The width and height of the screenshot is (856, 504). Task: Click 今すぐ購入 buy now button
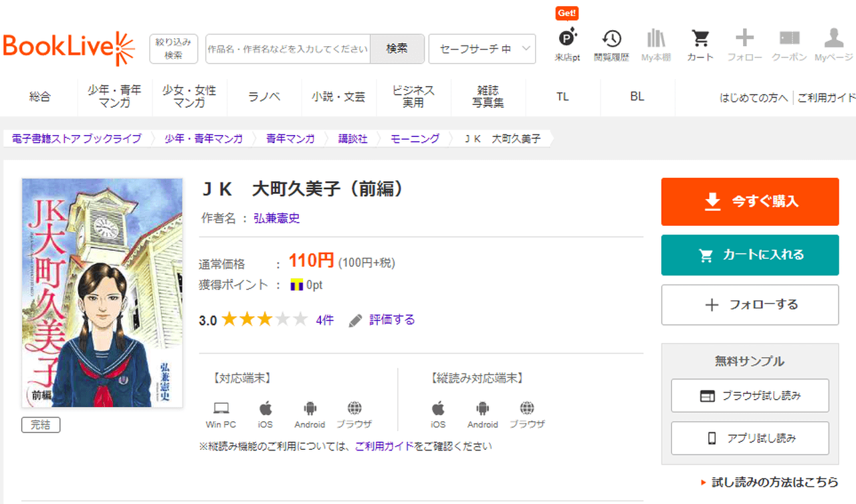[750, 202]
